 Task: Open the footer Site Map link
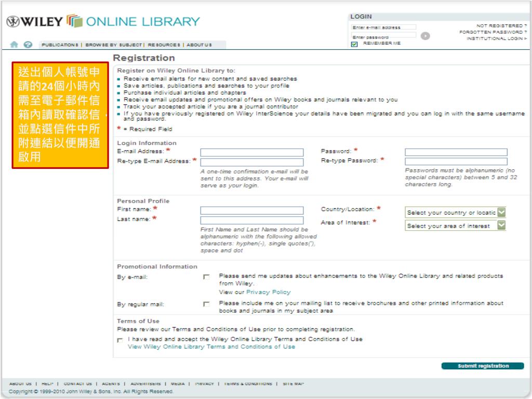point(293,384)
